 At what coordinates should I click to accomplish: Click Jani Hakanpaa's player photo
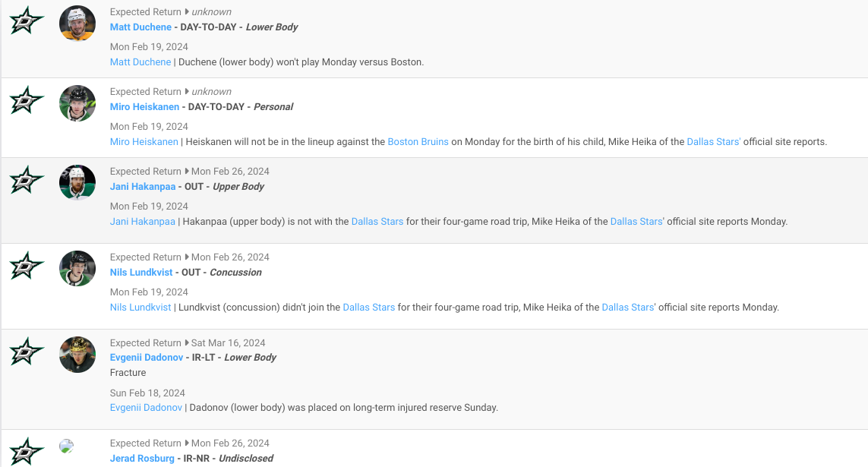[x=77, y=183]
